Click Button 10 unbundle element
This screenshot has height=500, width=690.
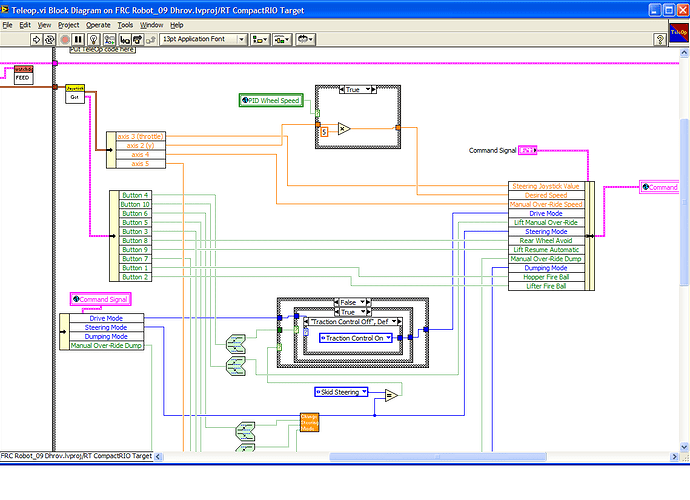(x=135, y=204)
